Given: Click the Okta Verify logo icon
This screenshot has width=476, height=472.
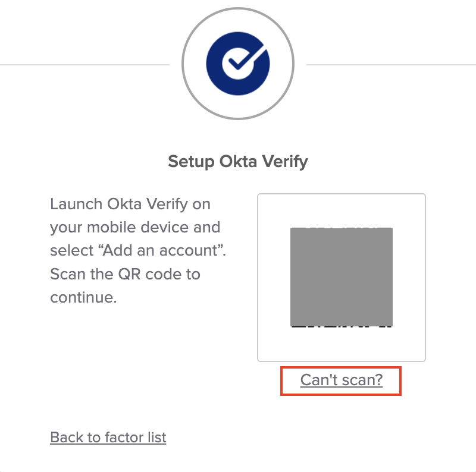Looking at the screenshot, I should click(x=238, y=63).
